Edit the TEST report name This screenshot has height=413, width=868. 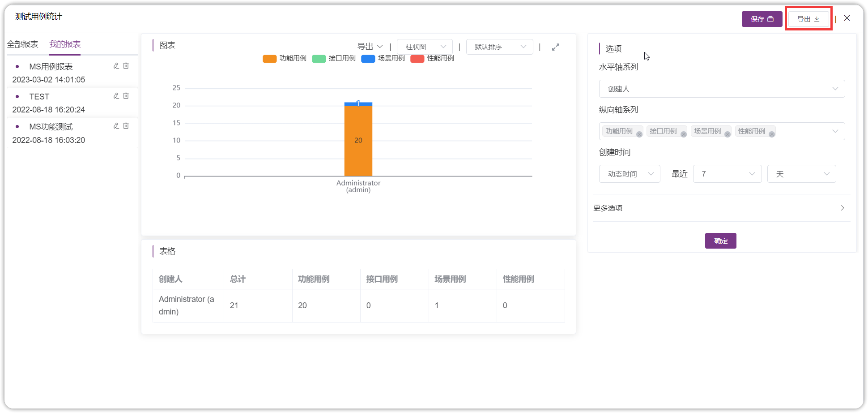116,96
